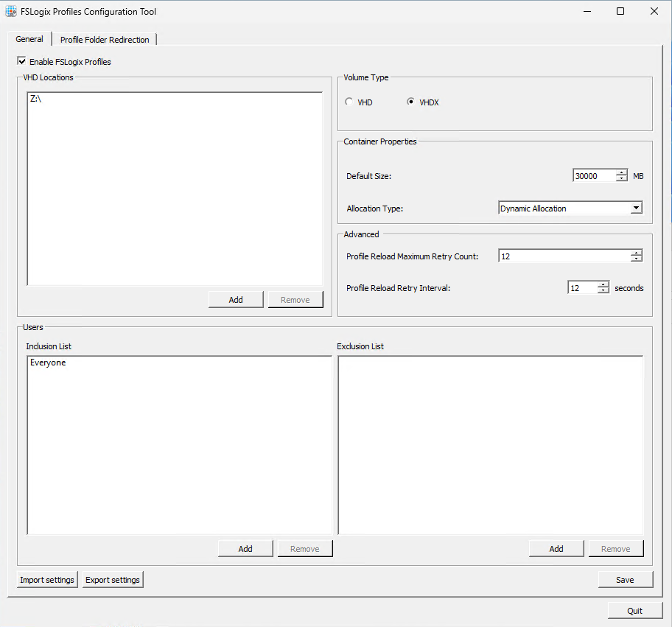672x627 pixels.
Task: Save the FSLogix profile configuration
Action: 626,579
